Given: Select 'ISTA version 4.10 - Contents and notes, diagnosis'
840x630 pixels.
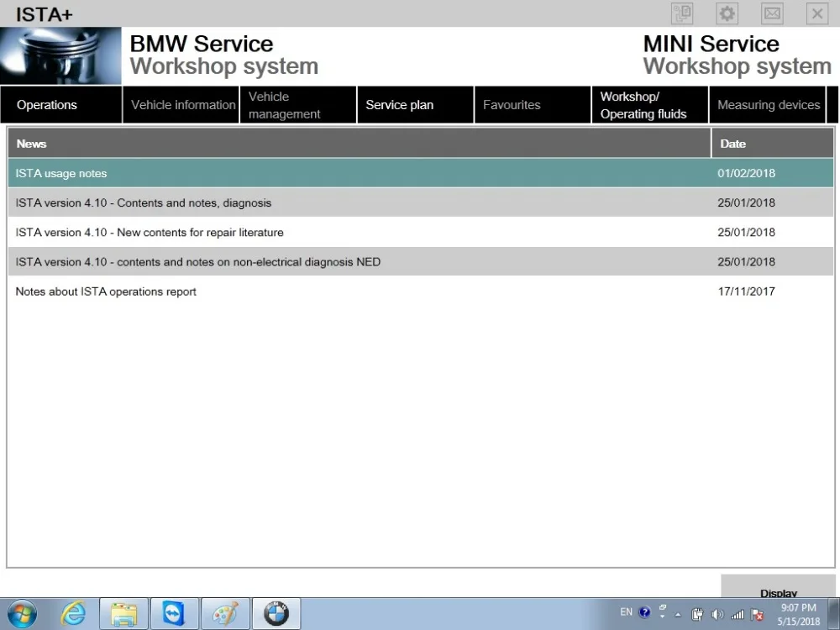Looking at the screenshot, I should tap(421, 202).
